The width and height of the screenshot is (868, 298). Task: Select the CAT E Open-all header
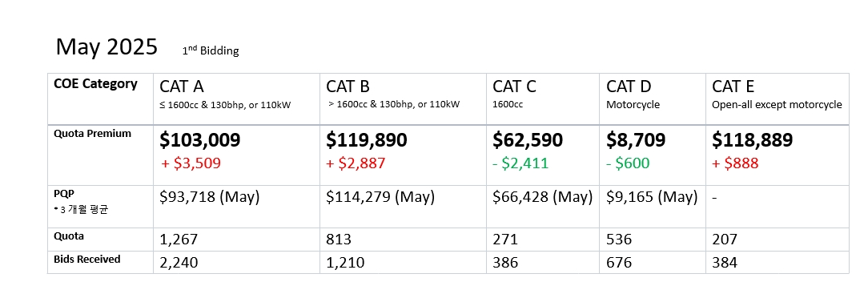[778, 99]
